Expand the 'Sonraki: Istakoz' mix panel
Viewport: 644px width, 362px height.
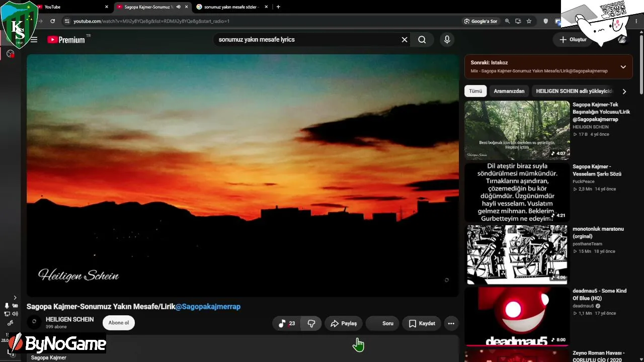(623, 67)
